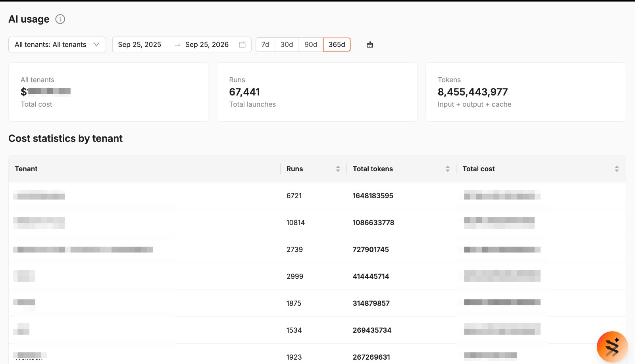Select the 90d time range
635x364 pixels.
(311, 44)
